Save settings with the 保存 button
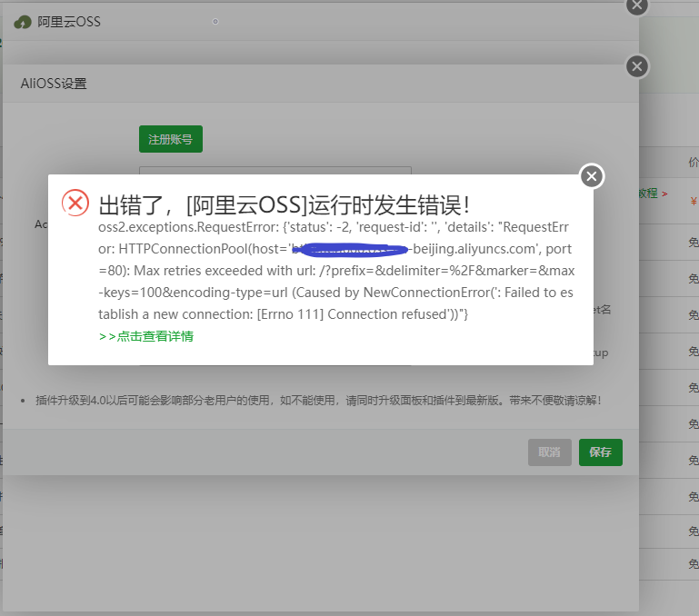Viewport: 699px width, 616px height. click(x=601, y=452)
